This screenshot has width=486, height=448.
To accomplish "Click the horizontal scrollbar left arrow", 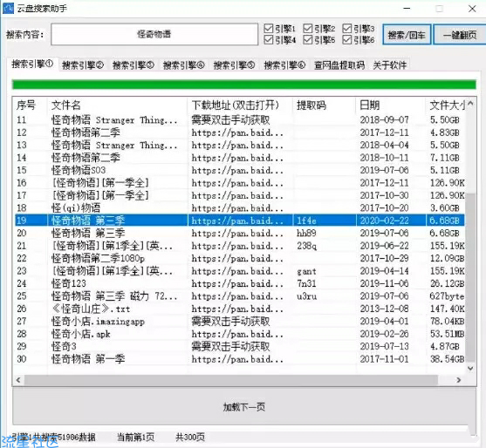I will click(18, 380).
